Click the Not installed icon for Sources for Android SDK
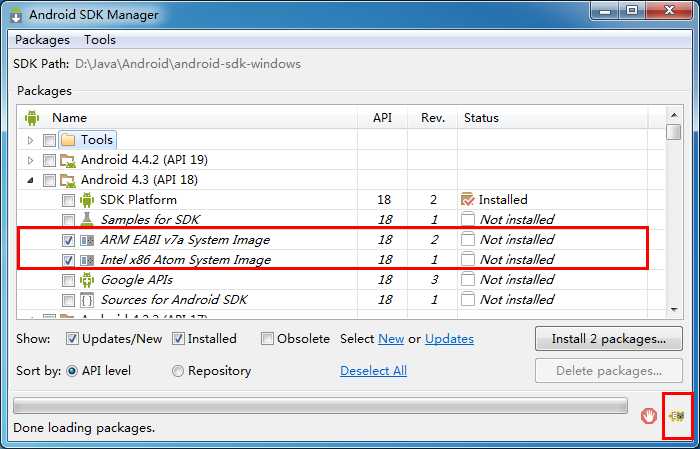 click(467, 299)
